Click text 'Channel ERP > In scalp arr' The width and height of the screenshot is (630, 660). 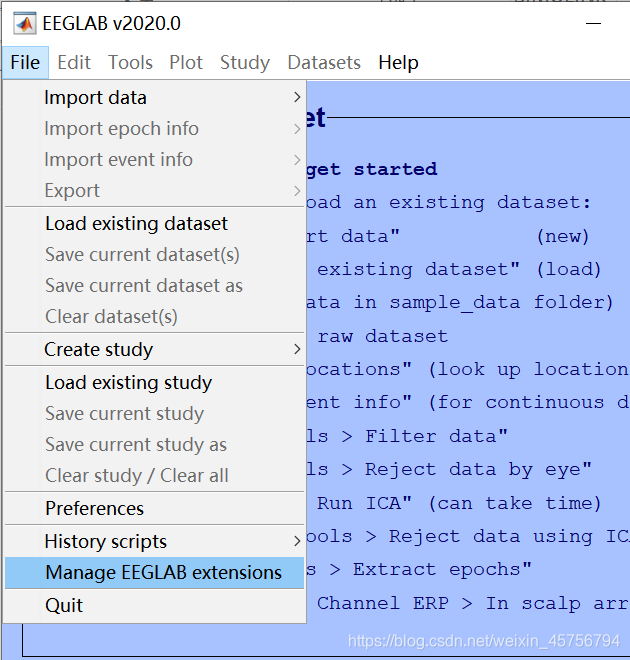pyautogui.click(x=473, y=603)
